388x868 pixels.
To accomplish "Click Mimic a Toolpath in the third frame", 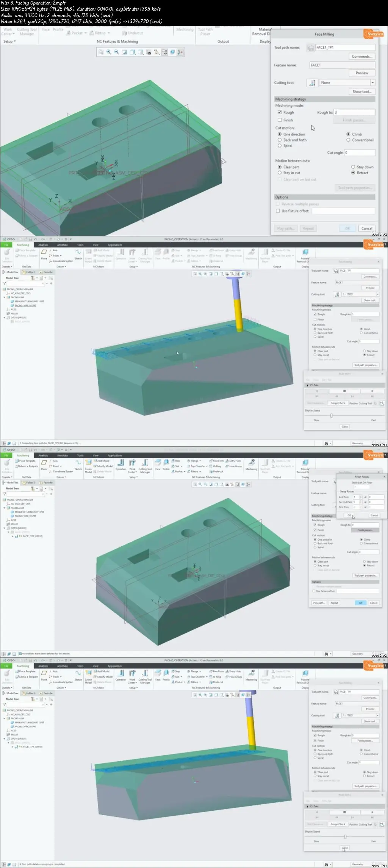I will click(27, 466).
